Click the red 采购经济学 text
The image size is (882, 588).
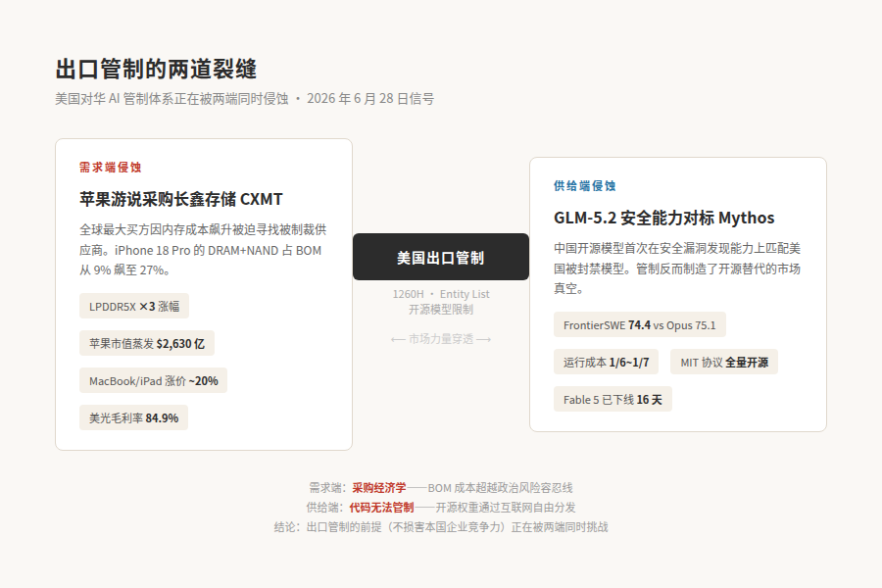(379, 488)
